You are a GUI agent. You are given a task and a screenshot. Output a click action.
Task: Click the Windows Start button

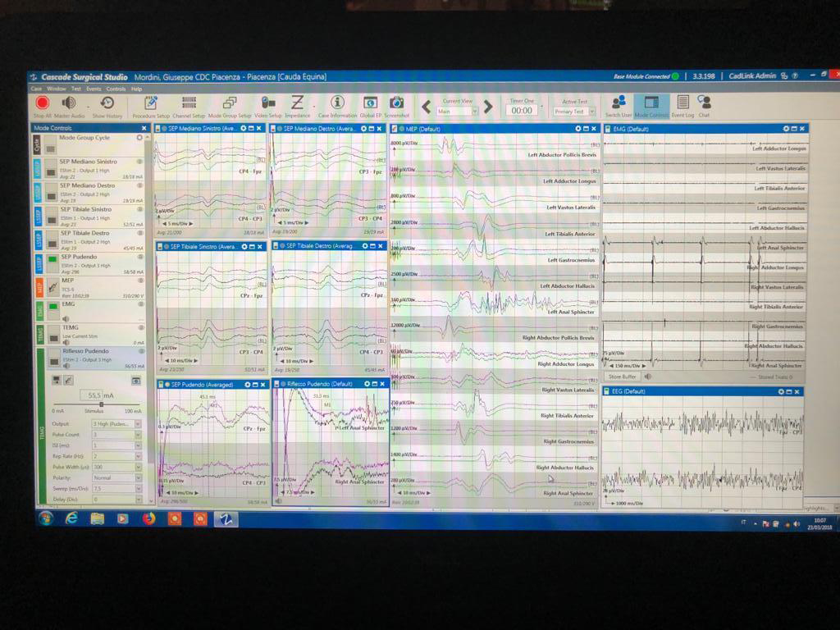coord(45,518)
